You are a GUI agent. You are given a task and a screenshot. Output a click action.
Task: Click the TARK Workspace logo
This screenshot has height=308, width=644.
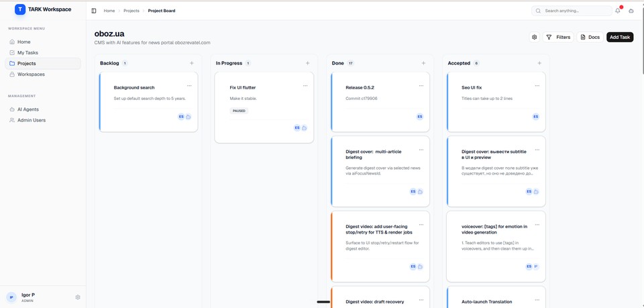[x=20, y=9]
